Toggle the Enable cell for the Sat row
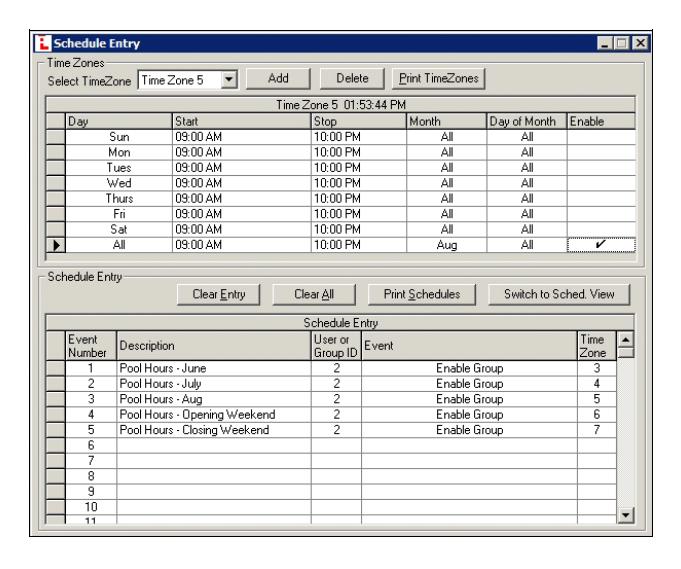Image resolution: width=681 pixels, height=569 pixels. coord(601,229)
